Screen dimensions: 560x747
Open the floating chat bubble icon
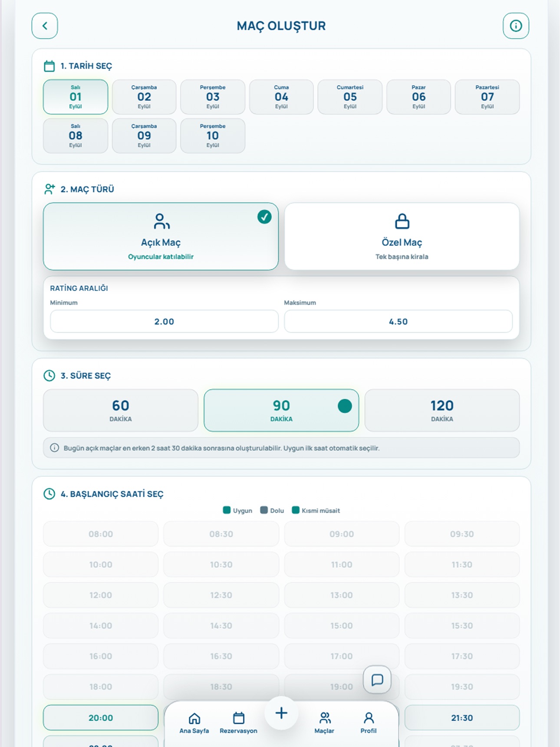click(377, 680)
